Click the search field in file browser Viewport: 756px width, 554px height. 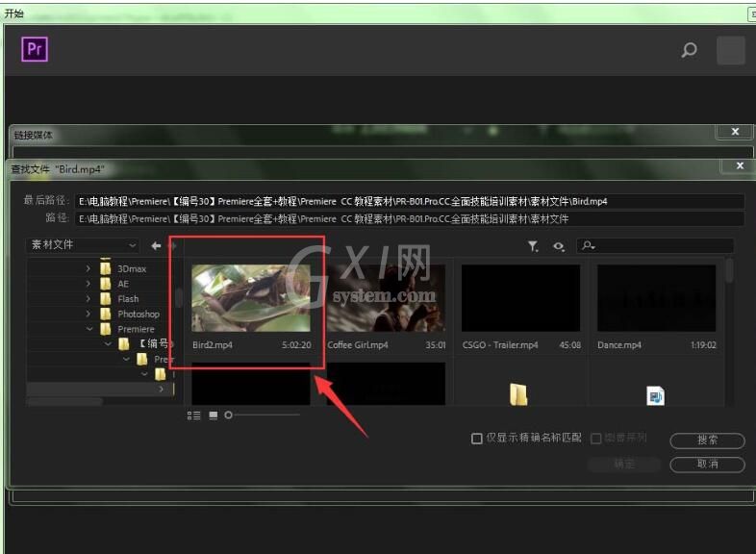tap(655, 246)
